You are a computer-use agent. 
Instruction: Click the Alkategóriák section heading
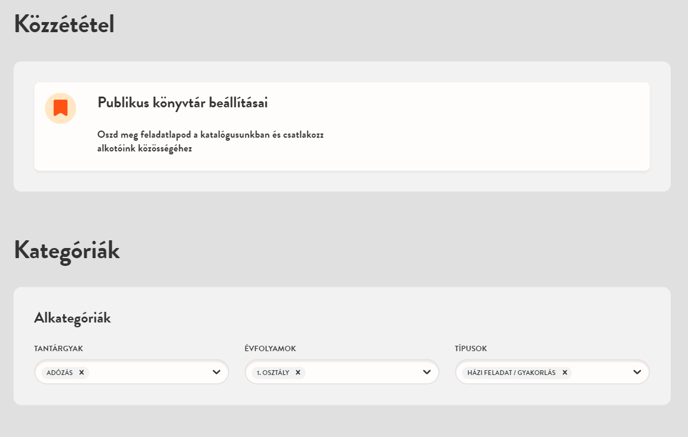point(72,318)
